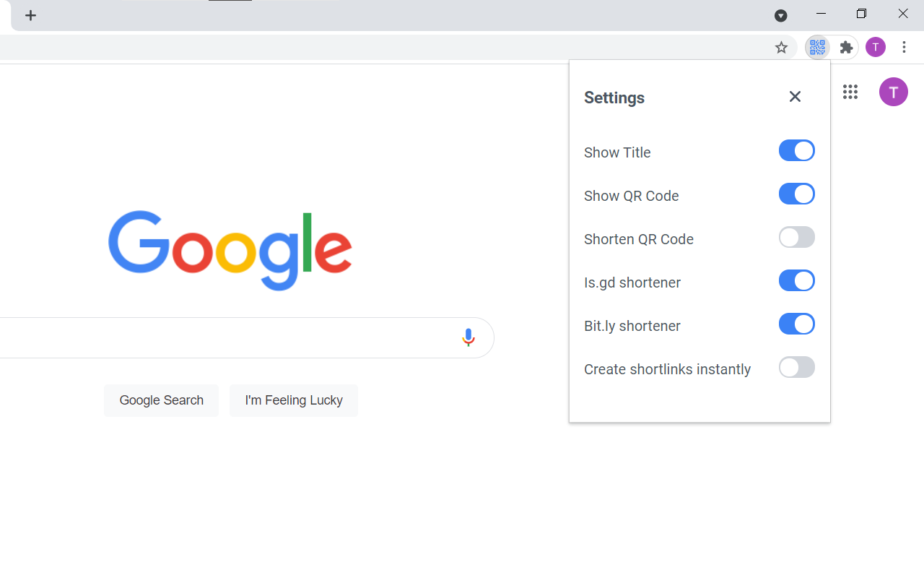Screen dimensions: 924x578
Task: Click the Google logo
Action: (x=230, y=251)
